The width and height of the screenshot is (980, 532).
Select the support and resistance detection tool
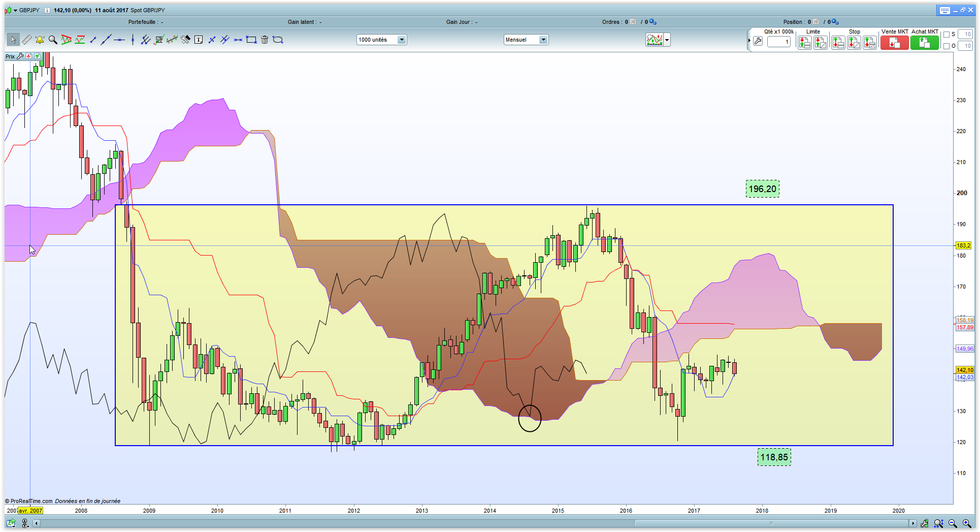point(80,40)
